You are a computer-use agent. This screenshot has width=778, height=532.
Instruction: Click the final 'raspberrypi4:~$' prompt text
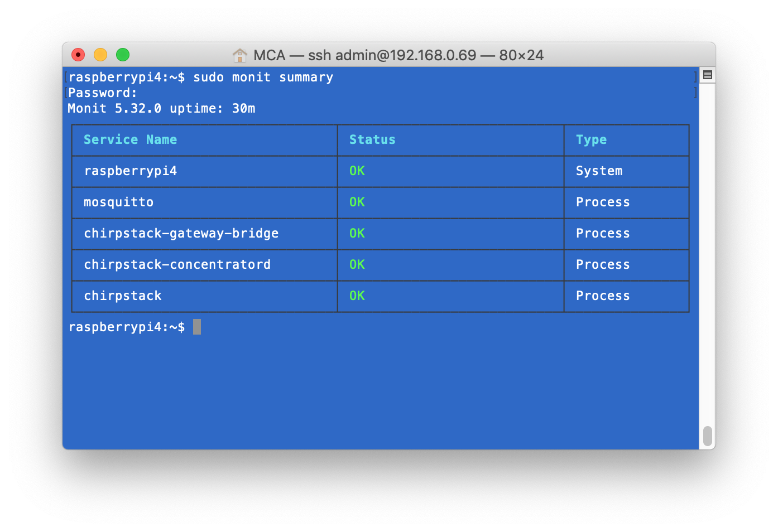pos(127,327)
